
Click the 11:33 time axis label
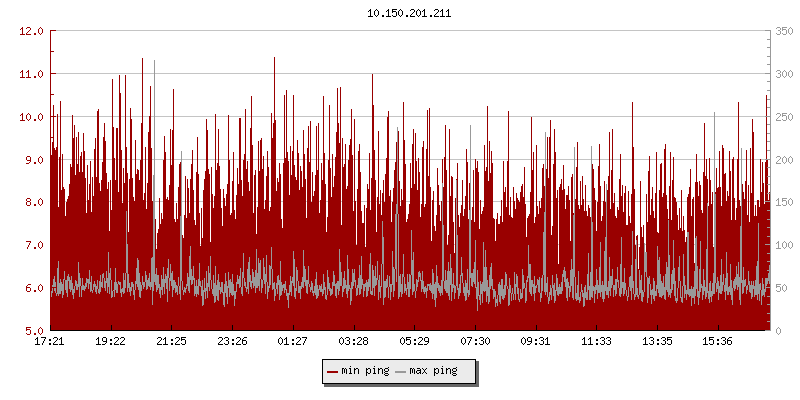[596, 341]
